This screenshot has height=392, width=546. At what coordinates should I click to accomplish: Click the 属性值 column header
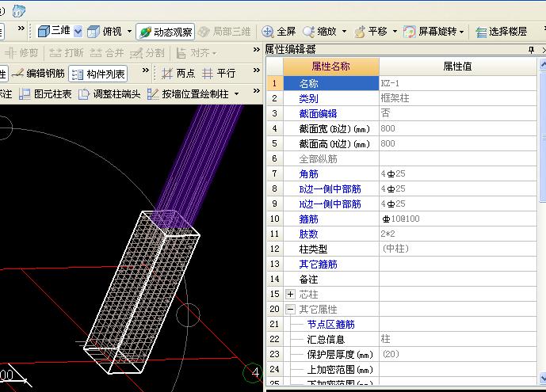pyautogui.click(x=457, y=67)
